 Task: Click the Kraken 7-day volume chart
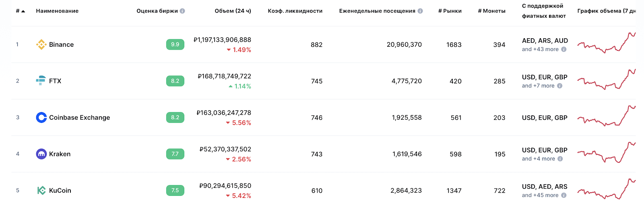[606, 153]
